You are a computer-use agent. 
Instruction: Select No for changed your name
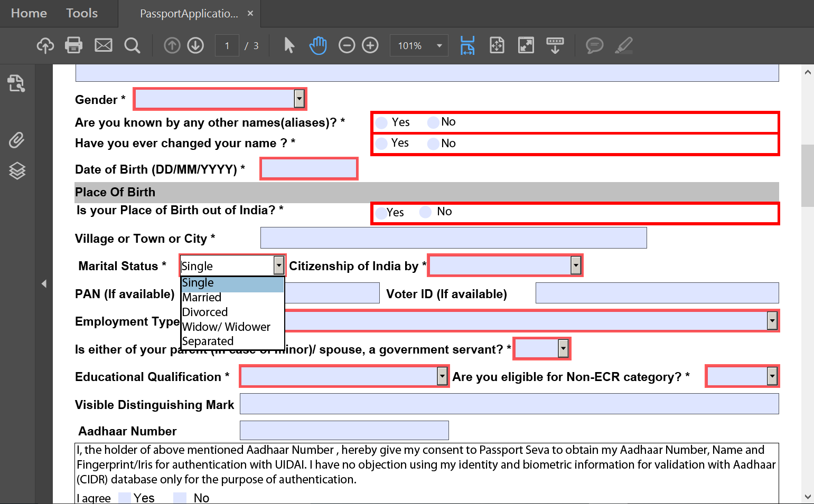(x=433, y=144)
